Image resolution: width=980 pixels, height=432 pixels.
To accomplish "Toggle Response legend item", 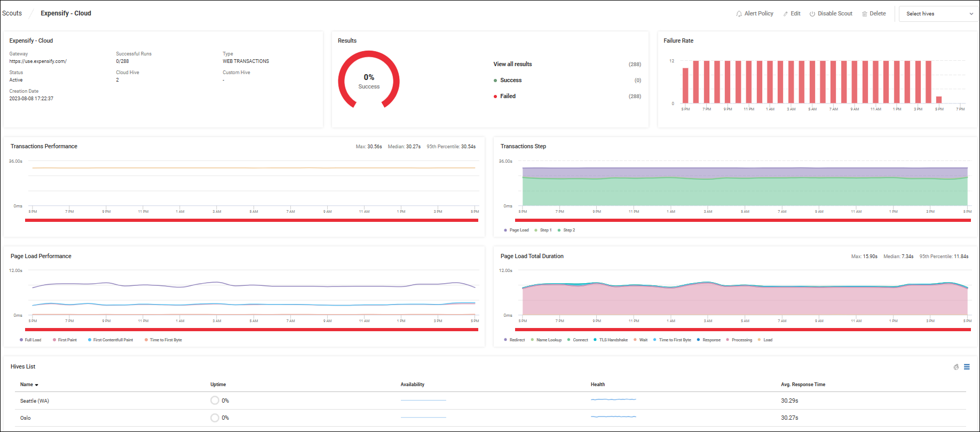I will coord(708,340).
